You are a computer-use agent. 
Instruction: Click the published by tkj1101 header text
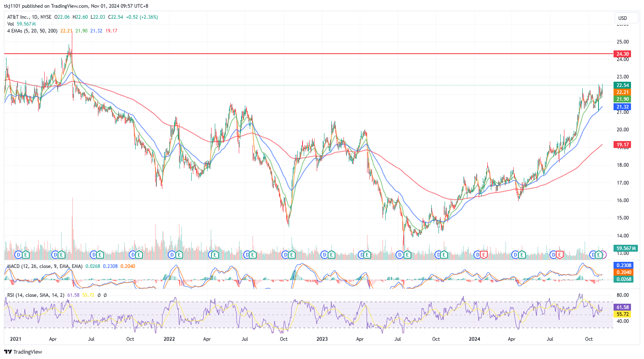[76, 6]
